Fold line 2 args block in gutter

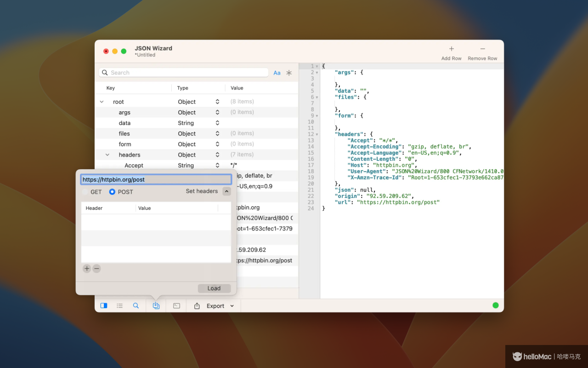point(317,73)
